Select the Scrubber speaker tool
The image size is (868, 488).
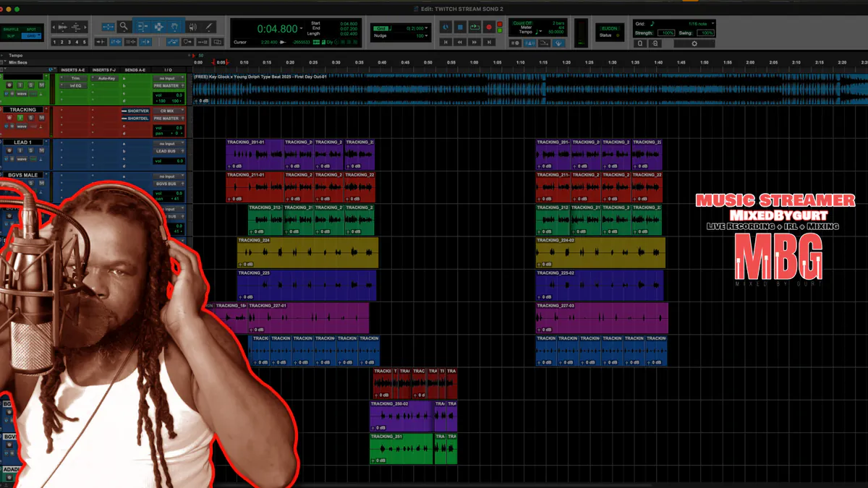coord(192,27)
